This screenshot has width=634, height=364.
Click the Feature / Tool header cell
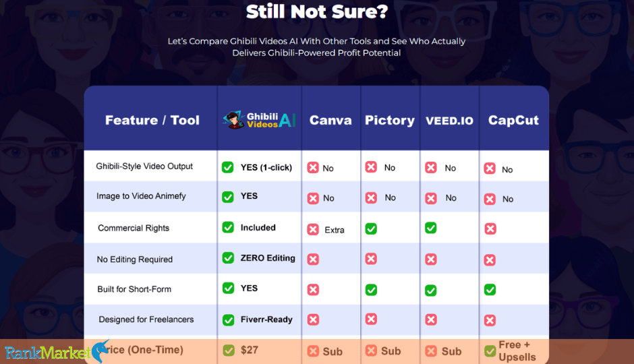[x=152, y=120]
